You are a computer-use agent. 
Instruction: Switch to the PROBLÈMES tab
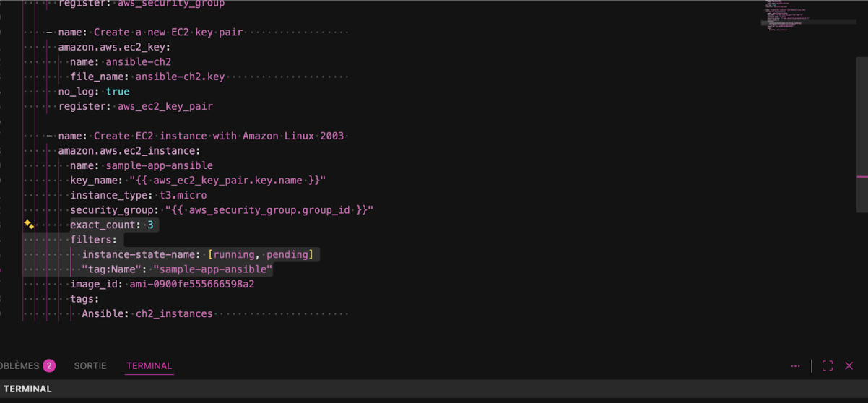pyautogui.click(x=19, y=366)
